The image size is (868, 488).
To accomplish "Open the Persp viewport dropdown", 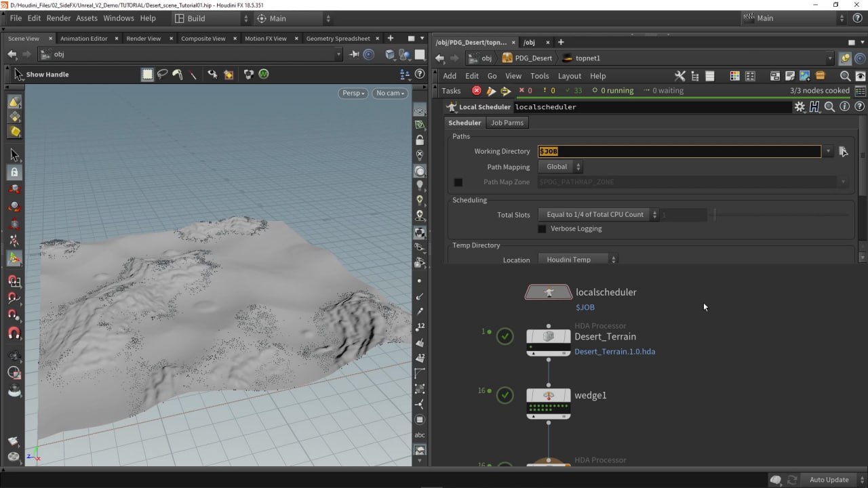I will click(353, 94).
